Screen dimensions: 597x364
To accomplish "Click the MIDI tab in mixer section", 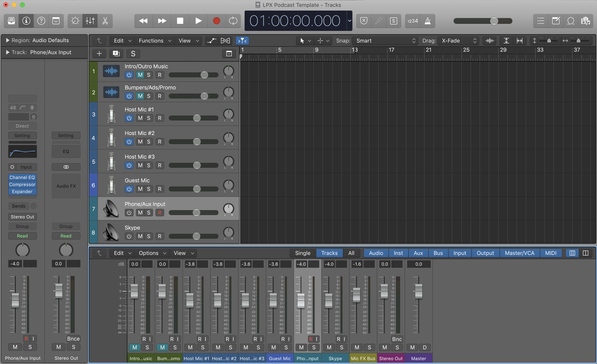I will (551, 253).
